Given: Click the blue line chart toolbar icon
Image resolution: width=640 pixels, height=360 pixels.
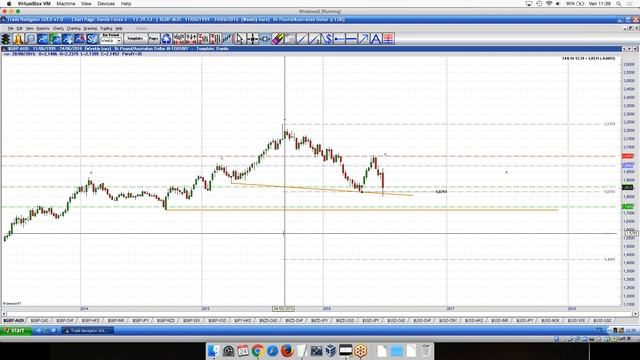Looking at the screenshot, I should 43,39.
